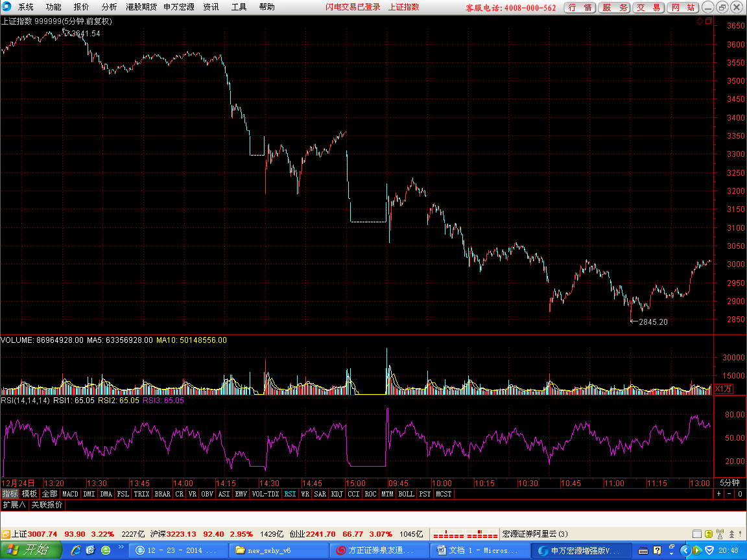Switch indicator to BOLL
Viewport: 747px width, 560px height.
pyautogui.click(x=407, y=495)
